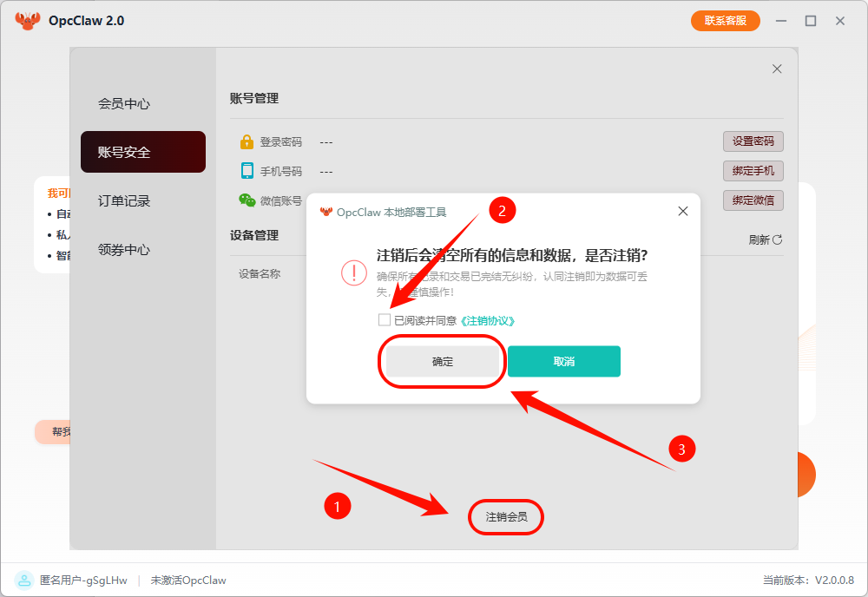This screenshot has width=868, height=597.
Task: Click the 设备名称 column header
Action: pos(259,273)
